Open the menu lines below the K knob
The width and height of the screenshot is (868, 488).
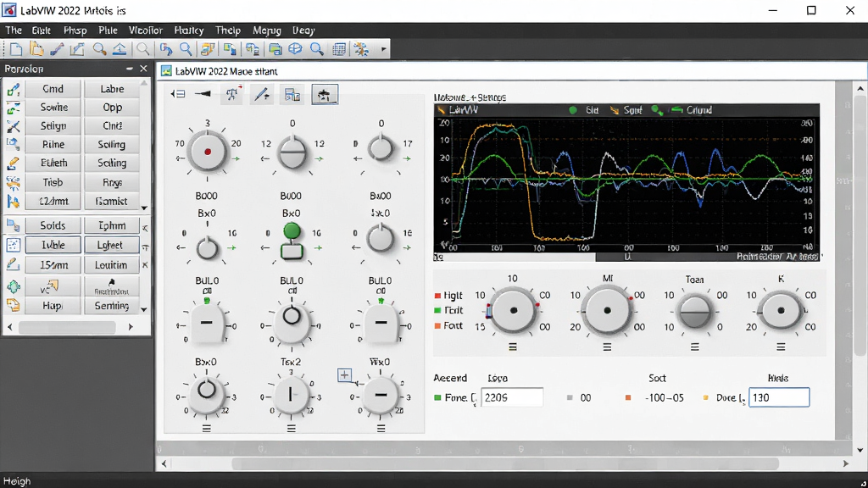click(781, 347)
